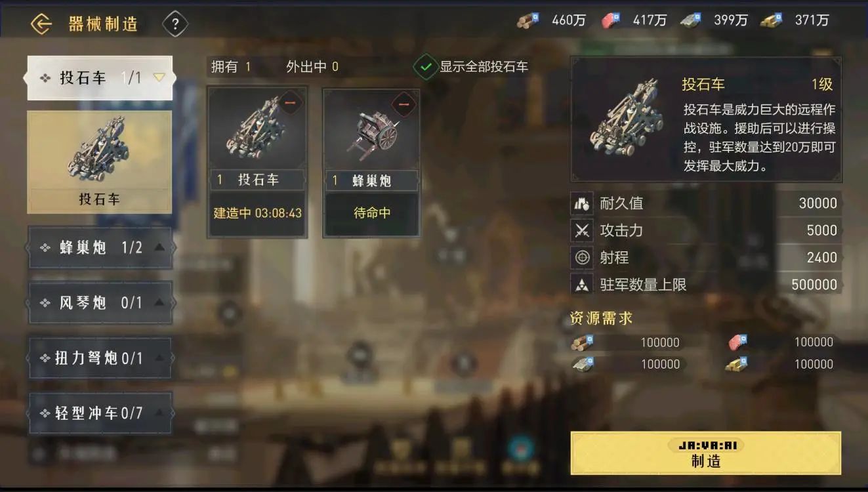
Task: Click the yellow 制造 button
Action: [x=705, y=453]
